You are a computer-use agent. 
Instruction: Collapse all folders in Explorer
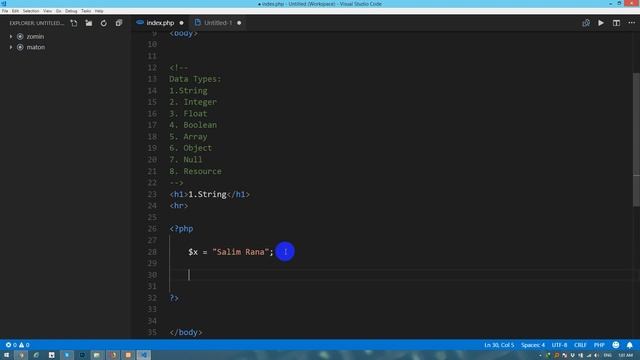point(119,23)
